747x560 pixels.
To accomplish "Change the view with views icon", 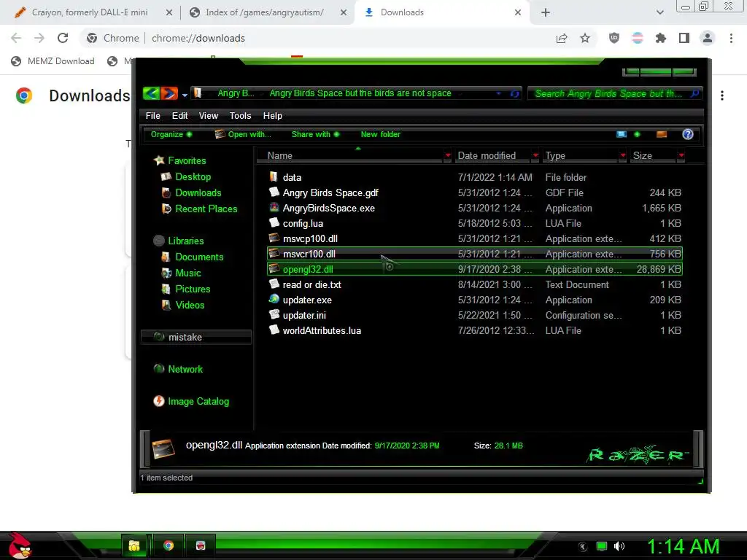I will click(x=622, y=134).
